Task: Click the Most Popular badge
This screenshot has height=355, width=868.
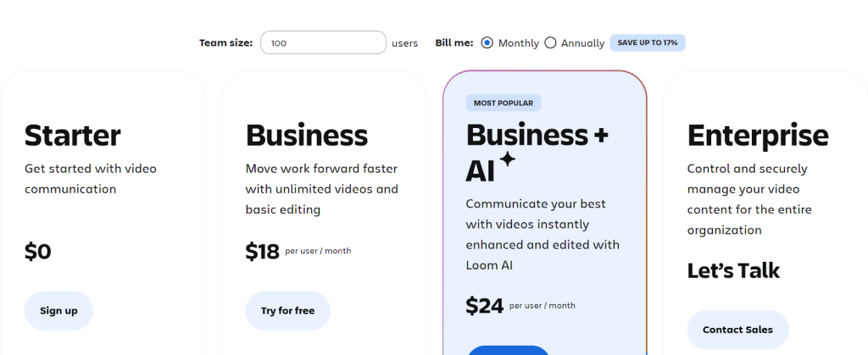Action: 504,103
